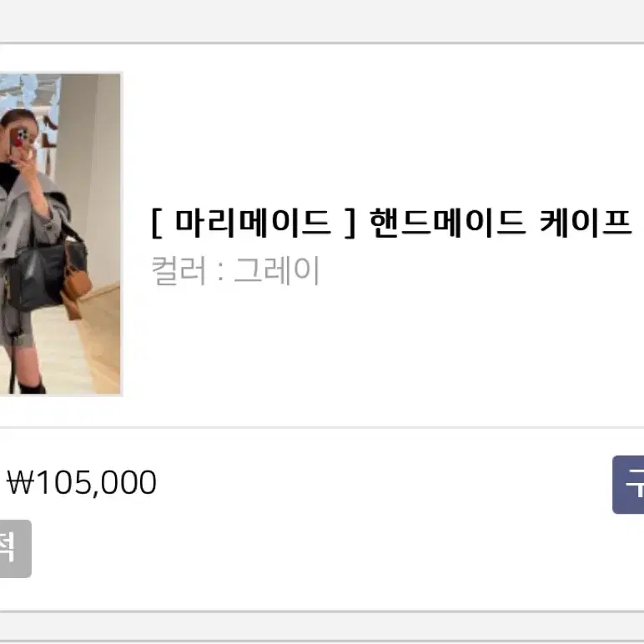Screen dimensions: 644x644
Task: Click the divider line above the price
Action: click(322, 428)
